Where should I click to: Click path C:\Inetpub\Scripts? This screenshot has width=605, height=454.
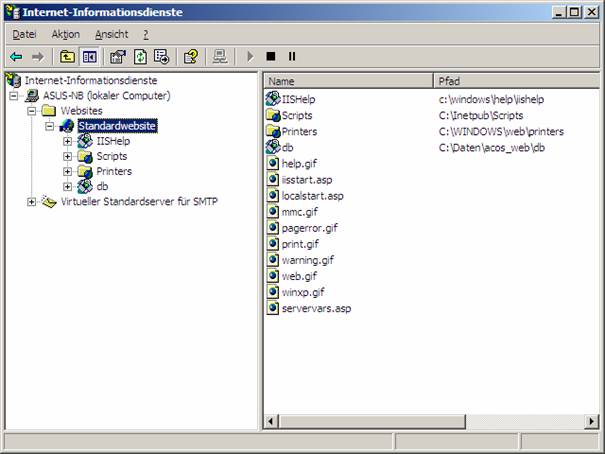[x=481, y=115]
